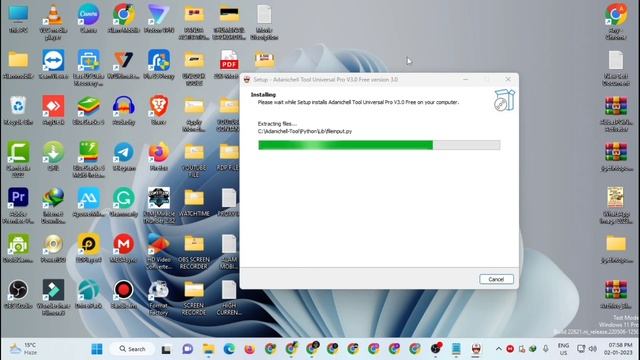This screenshot has height=360, width=640.
Task: Open File Explorer from taskbar
Action: 209,349
